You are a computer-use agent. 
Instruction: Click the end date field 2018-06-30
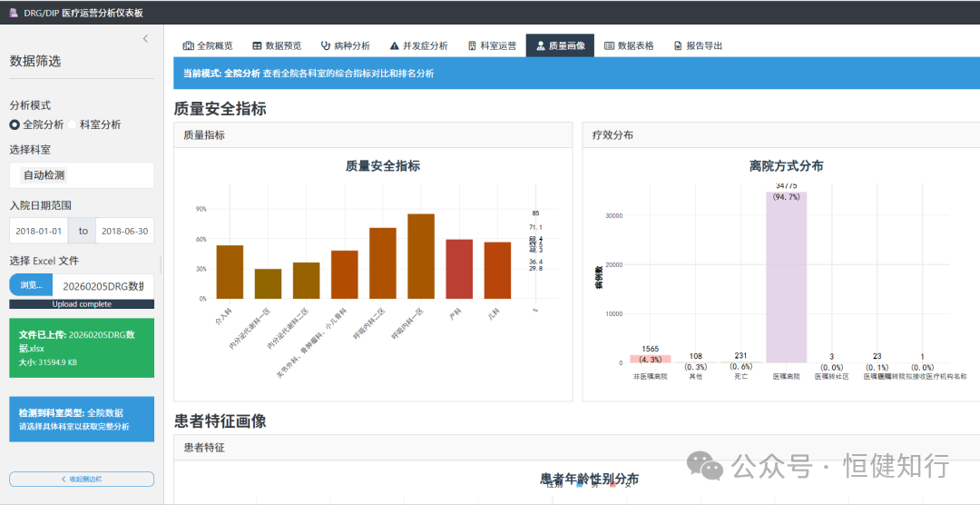pos(125,231)
